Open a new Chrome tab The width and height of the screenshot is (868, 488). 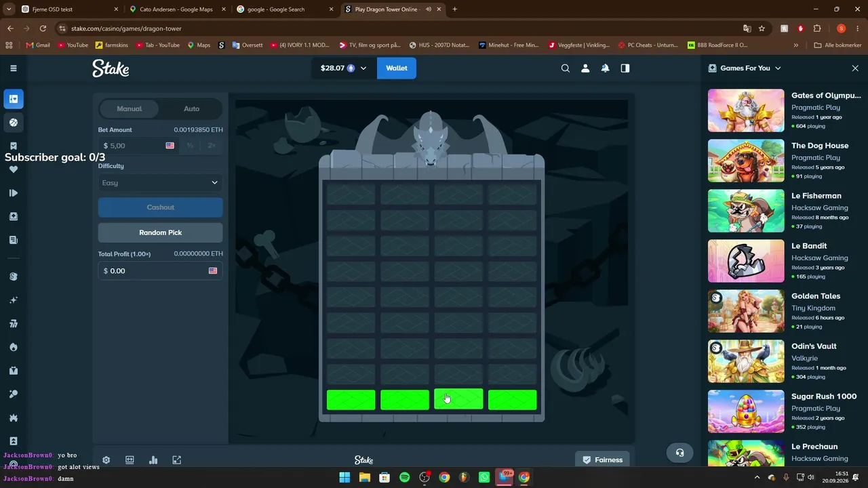click(454, 9)
